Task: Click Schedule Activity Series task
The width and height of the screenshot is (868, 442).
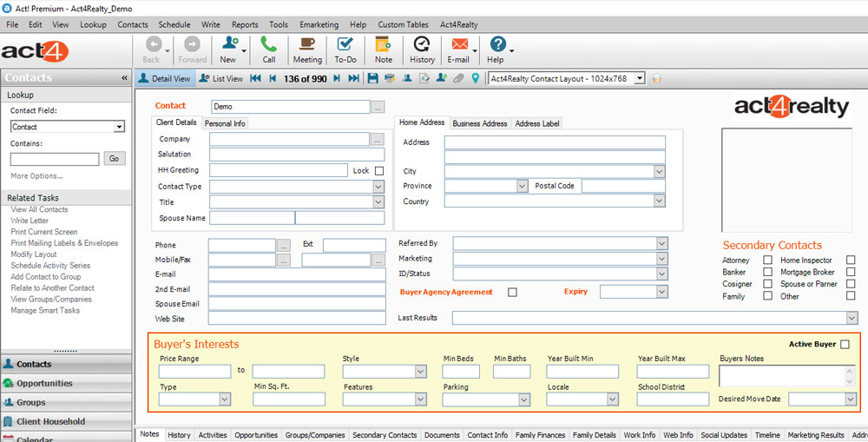Action: coord(50,266)
